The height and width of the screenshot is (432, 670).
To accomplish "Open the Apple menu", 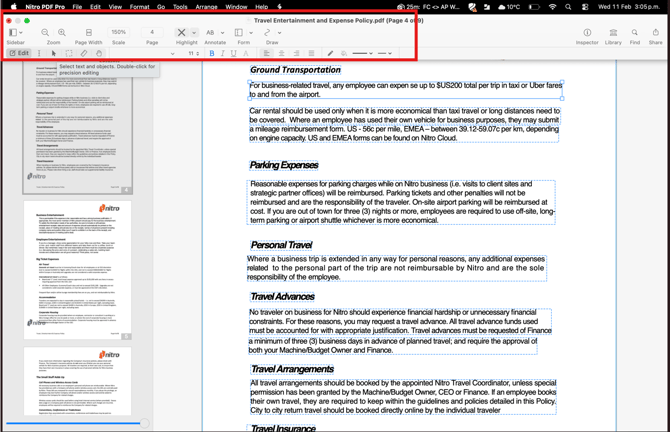I will coord(14,6).
